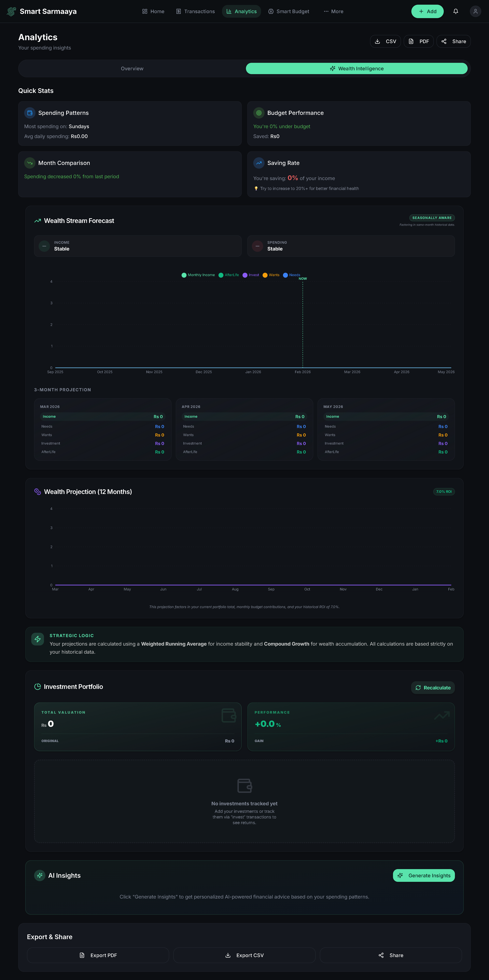This screenshot has width=489, height=980.
Task: Open Transactions in top navigation
Action: (x=195, y=11)
